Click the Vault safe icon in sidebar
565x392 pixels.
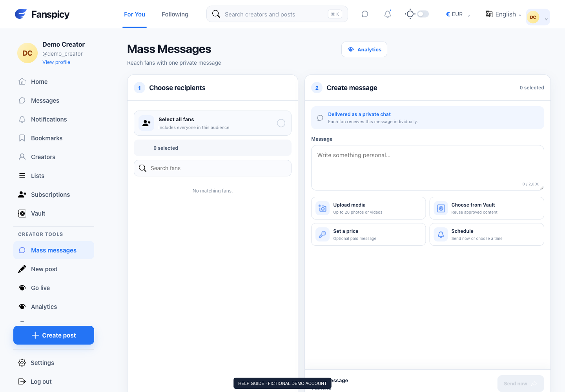22,213
